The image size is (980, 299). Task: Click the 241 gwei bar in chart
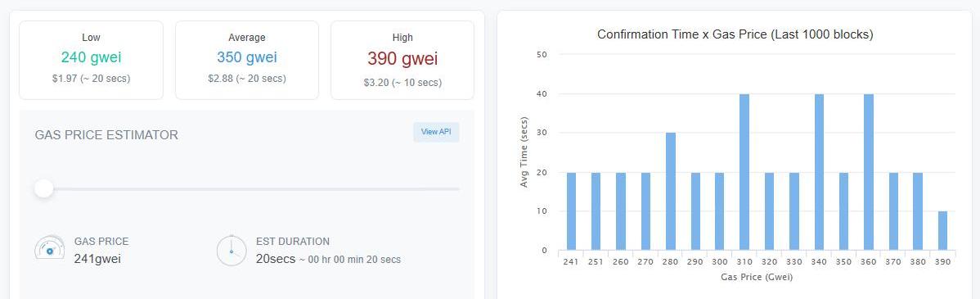pos(571,211)
